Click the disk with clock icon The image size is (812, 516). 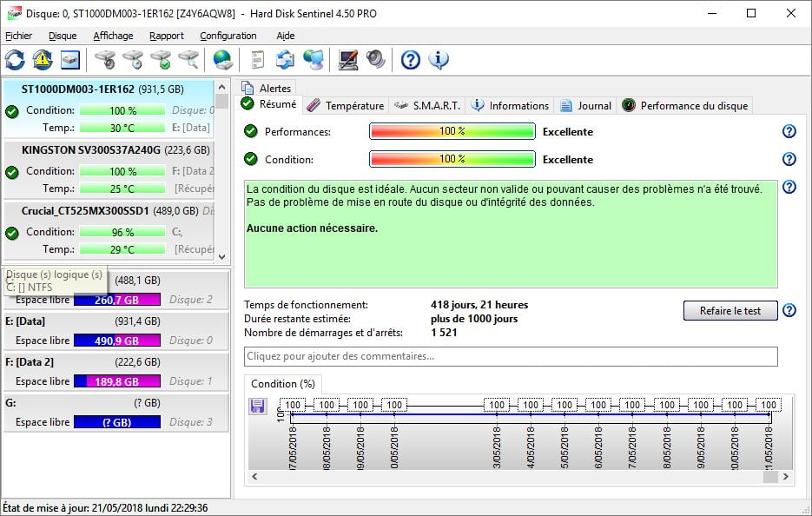click(133, 60)
